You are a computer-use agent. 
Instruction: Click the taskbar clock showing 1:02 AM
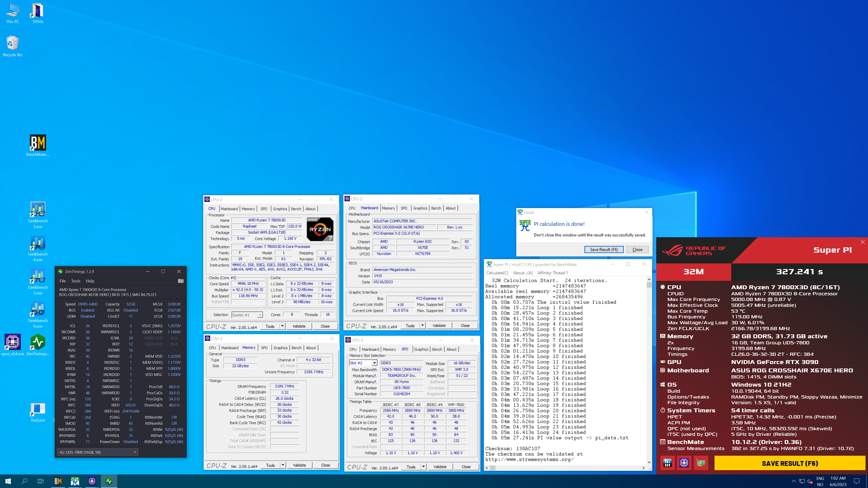pyautogui.click(x=838, y=481)
